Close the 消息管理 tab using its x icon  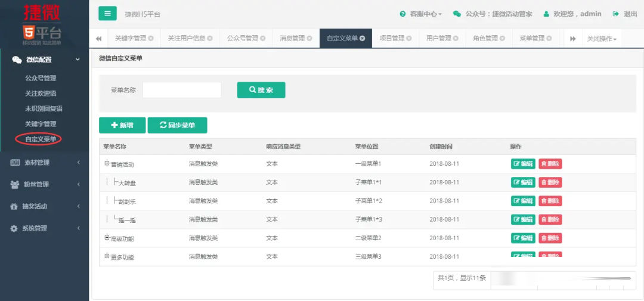(x=309, y=38)
